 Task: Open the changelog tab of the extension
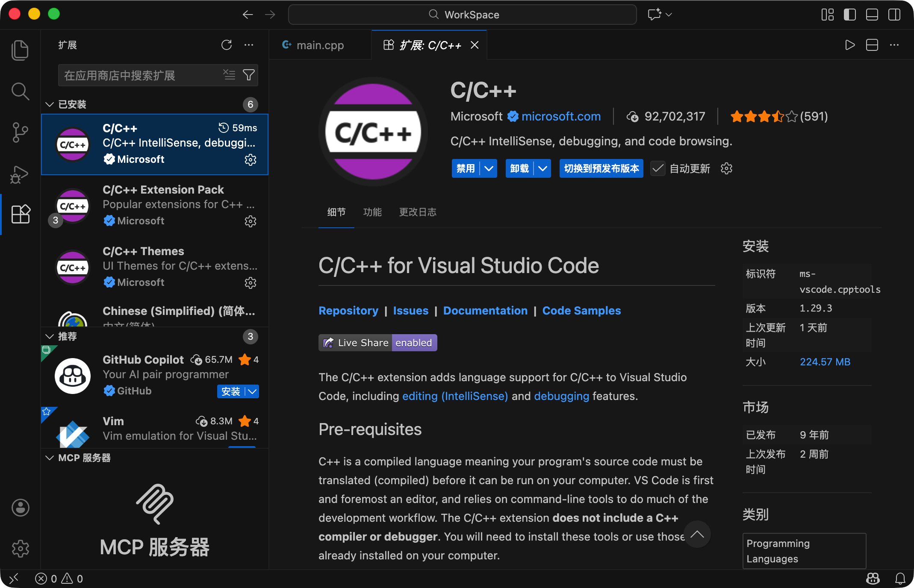pyautogui.click(x=417, y=212)
